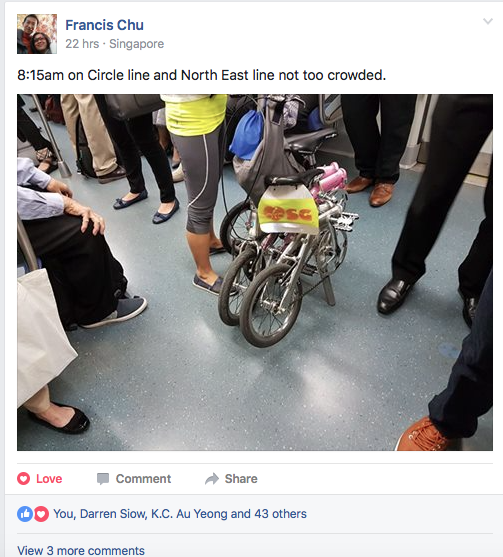Open the 'You' name in reactions summary

[x=64, y=514]
